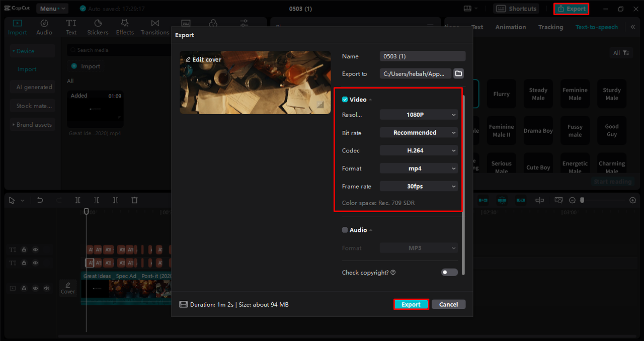Lock the main video track
Screen dimensions: 644x341
24,288
